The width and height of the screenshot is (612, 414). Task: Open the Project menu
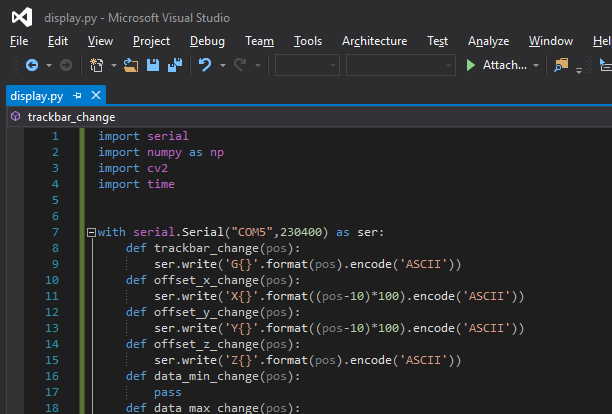pos(151,41)
